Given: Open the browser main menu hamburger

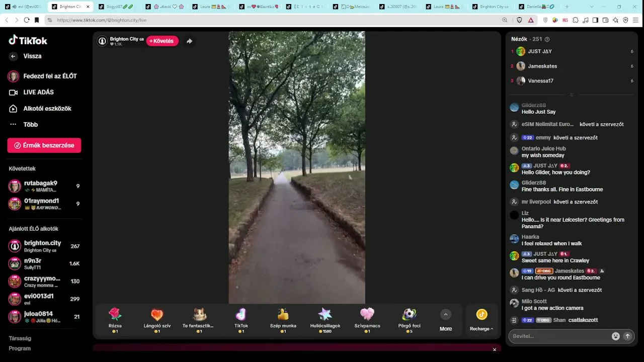Looking at the screenshot, I should click(636, 20).
